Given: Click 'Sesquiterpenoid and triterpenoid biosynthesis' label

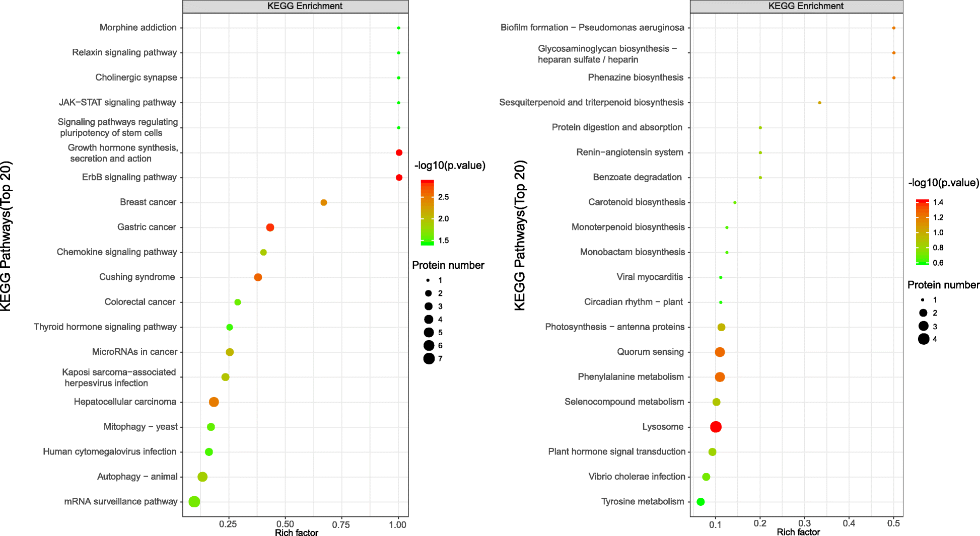Looking at the screenshot, I should (591, 102).
